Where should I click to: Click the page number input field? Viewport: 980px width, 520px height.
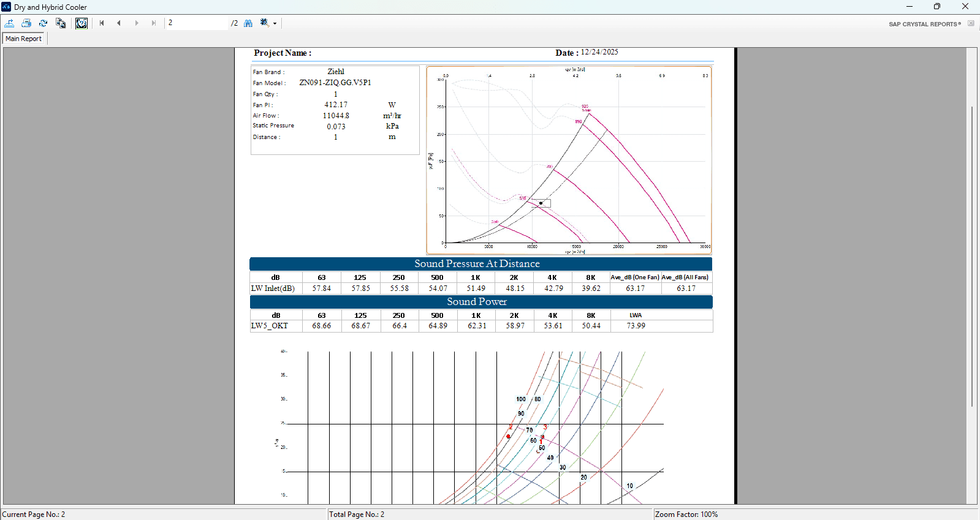click(197, 23)
